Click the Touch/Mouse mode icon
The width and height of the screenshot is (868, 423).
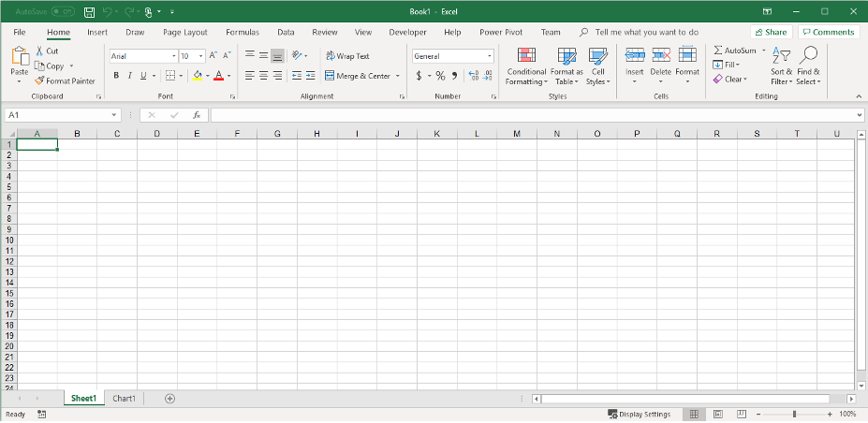tap(148, 11)
